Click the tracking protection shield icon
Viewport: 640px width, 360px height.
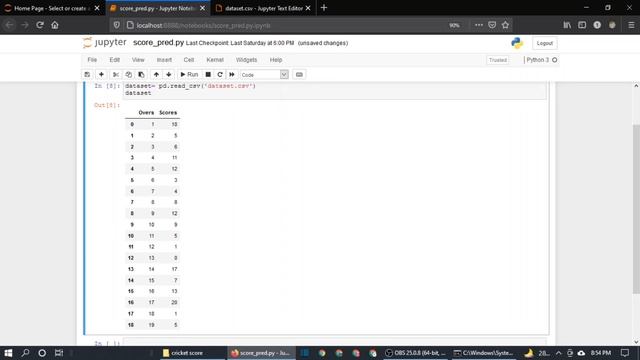tap(117, 25)
